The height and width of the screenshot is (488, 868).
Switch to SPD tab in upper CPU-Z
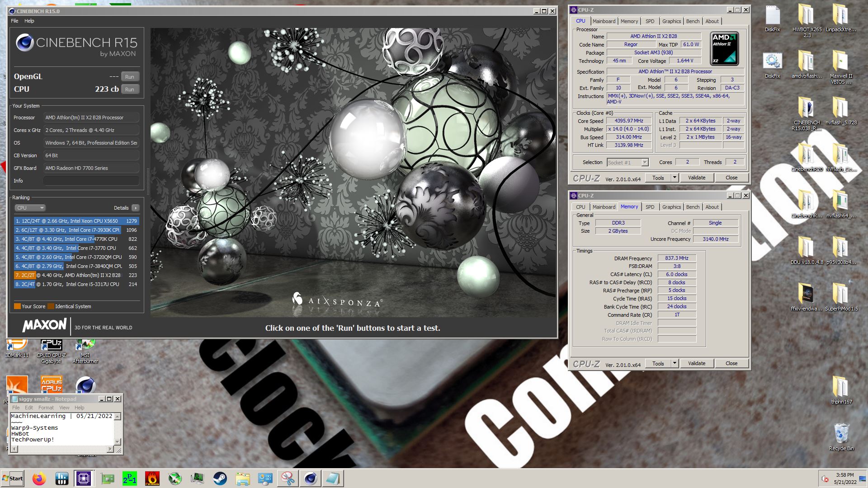pos(650,21)
